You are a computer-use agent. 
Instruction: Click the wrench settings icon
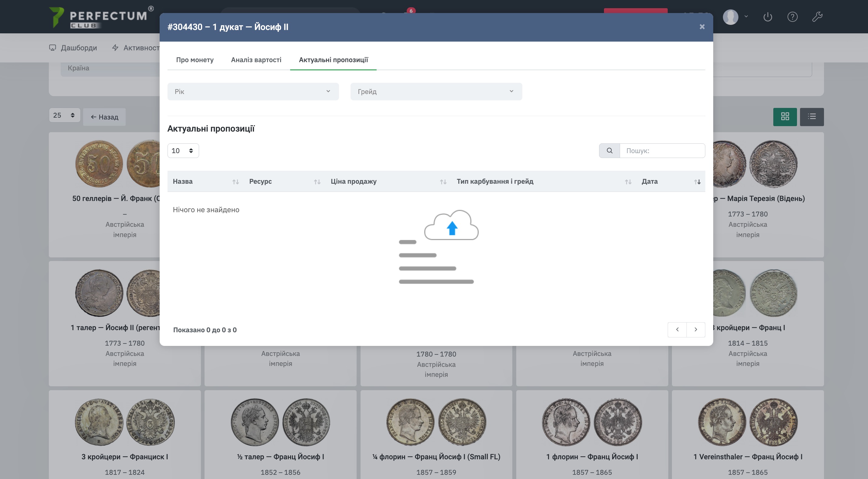pos(817,16)
